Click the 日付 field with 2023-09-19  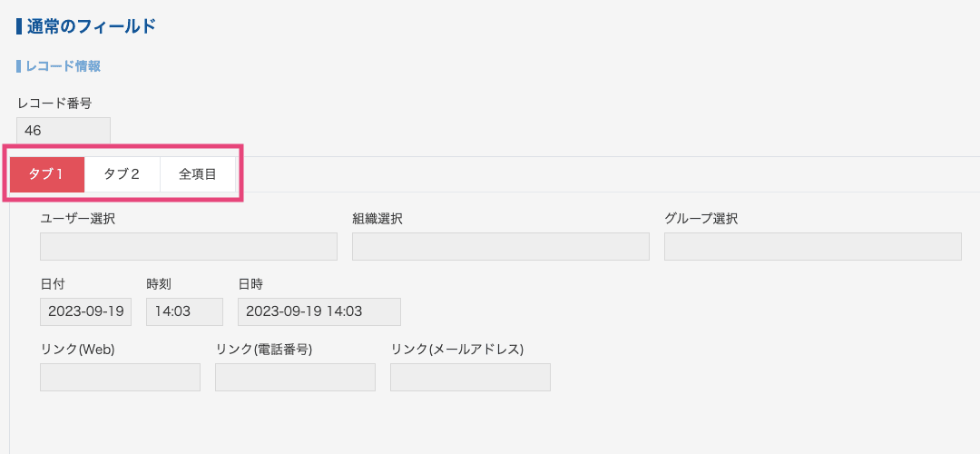click(x=85, y=311)
